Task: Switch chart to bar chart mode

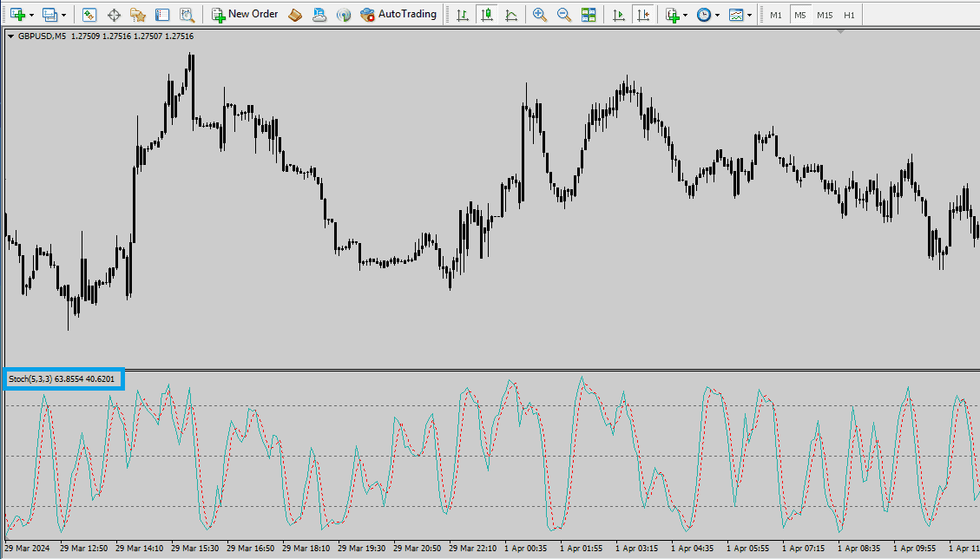Action: (x=463, y=15)
